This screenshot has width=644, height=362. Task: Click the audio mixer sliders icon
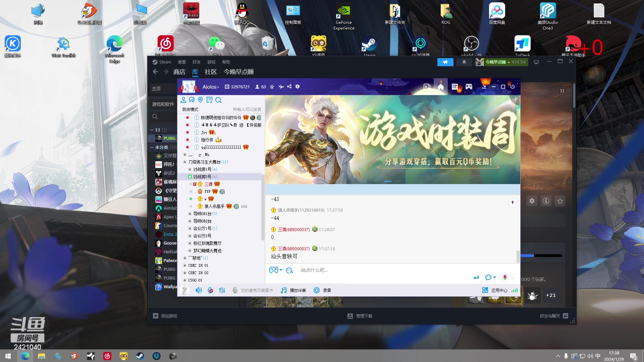pos(222,290)
